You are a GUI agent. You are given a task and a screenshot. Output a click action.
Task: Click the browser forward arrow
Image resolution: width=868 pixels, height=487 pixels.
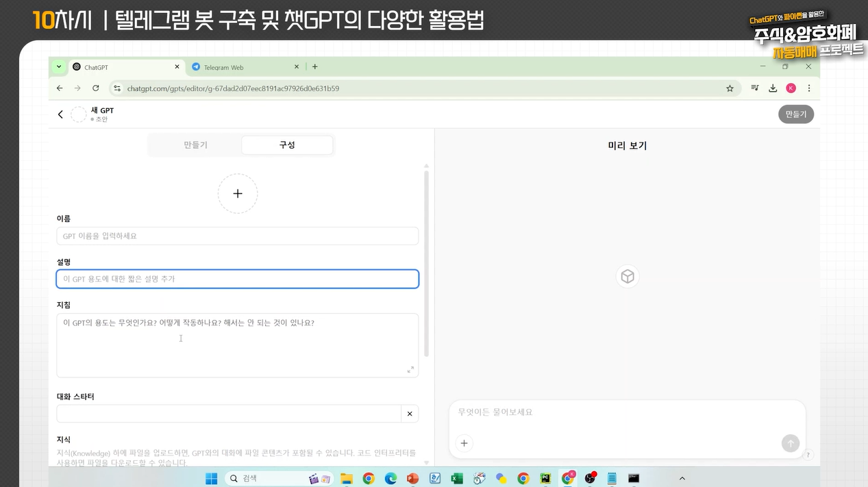77,88
